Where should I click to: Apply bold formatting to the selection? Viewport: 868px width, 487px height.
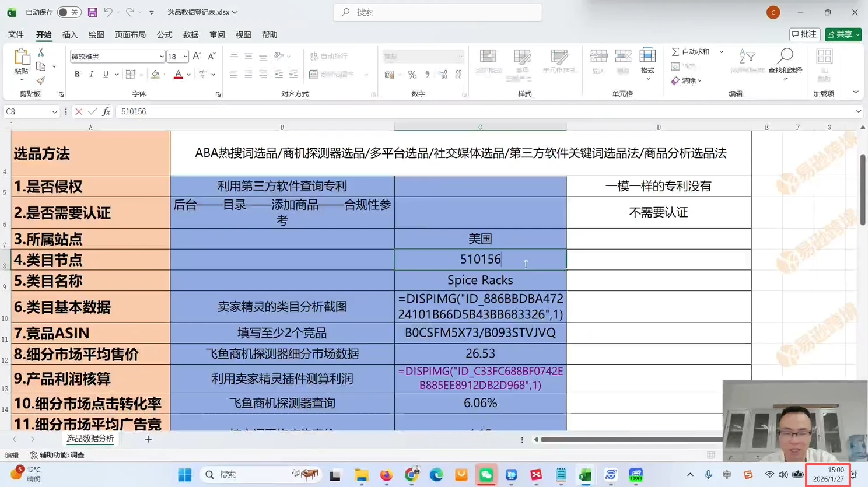tap(76, 74)
